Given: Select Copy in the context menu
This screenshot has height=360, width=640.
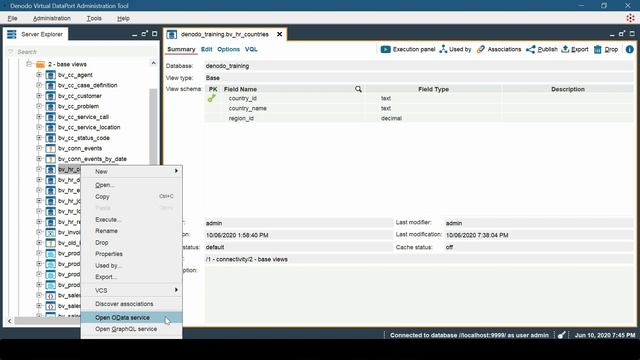Looking at the screenshot, I should (131, 197).
